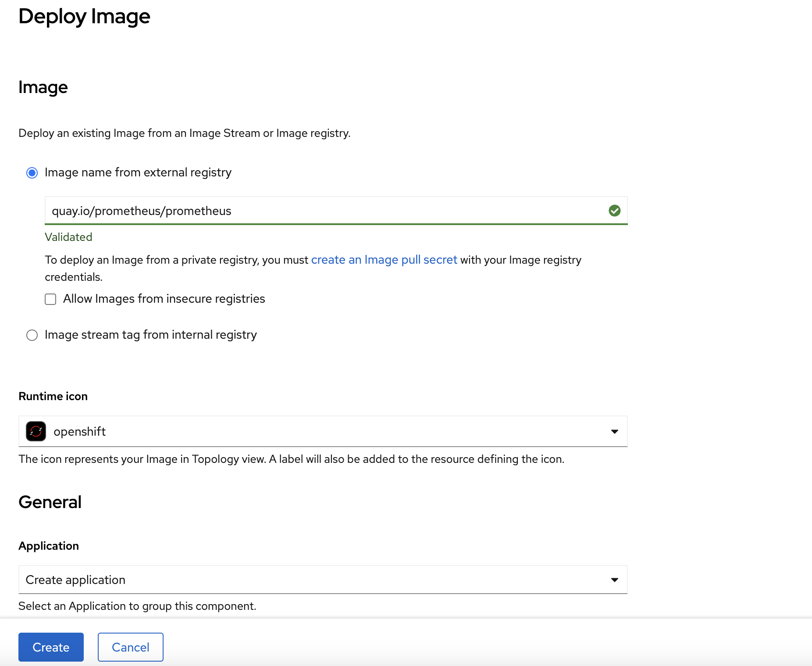Image resolution: width=812 pixels, height=666 pixels.
Task: Click the green validated checkmark icon
Action: point(614,211)
